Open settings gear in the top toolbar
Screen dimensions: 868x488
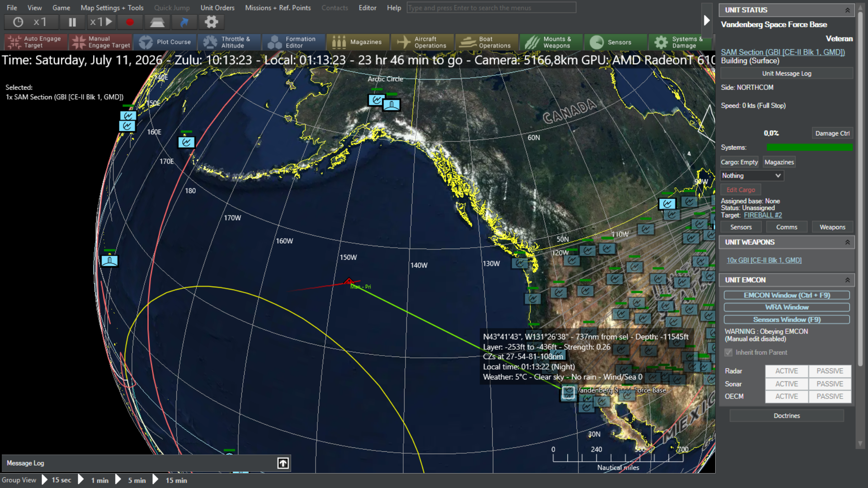tap(211, 22)
